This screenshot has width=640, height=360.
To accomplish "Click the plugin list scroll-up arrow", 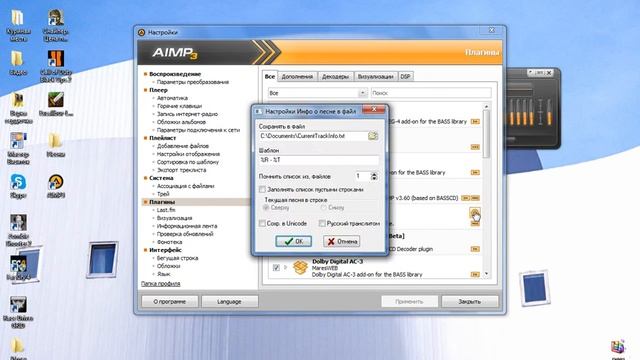I will pyautogui.click(x=486, y=107).
